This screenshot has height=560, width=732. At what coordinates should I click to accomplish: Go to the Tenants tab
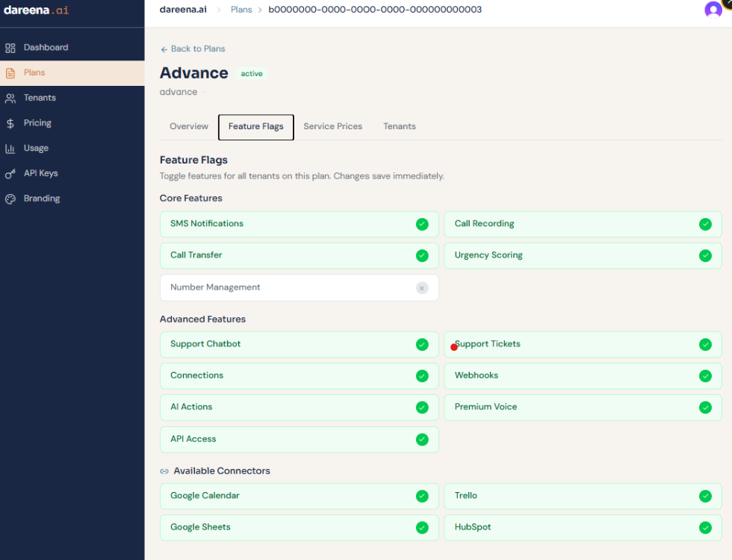[400, 127]
